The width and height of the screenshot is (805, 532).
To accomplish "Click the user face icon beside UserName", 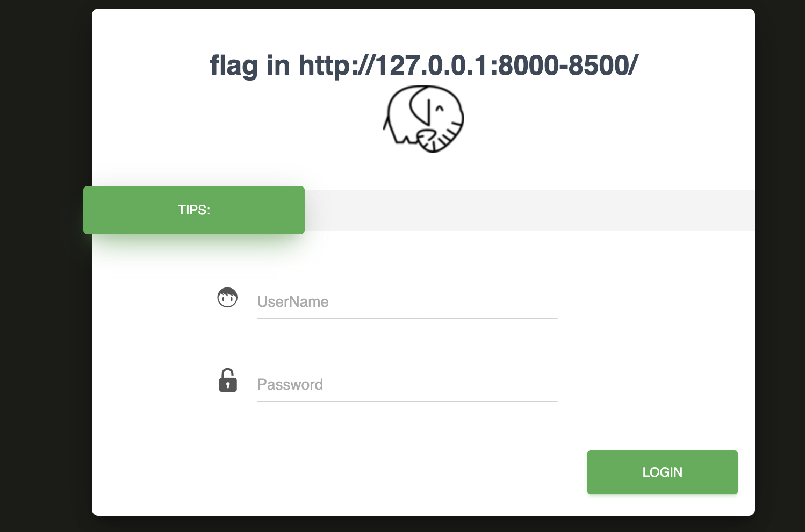I will point(227,297).
